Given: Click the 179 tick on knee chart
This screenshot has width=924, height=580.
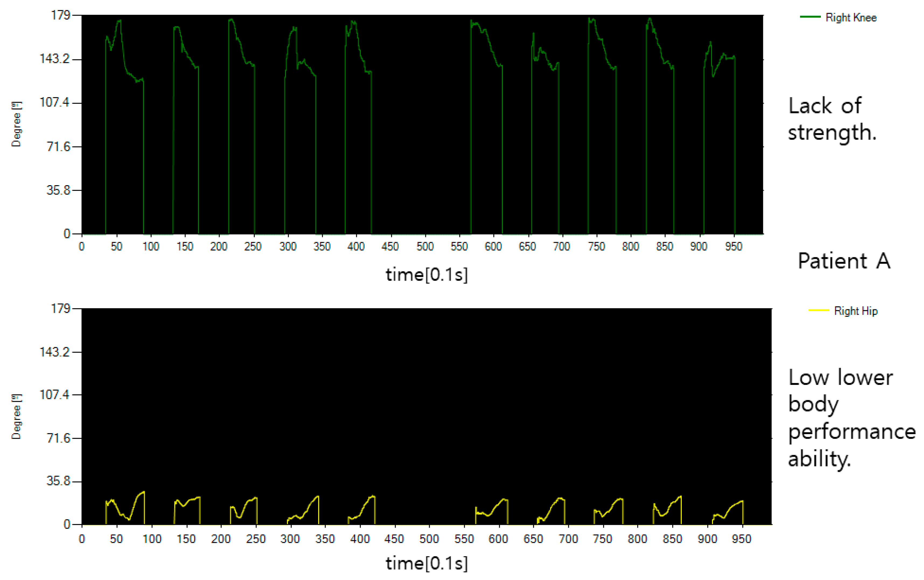Looking at the screenshot, I should click(61, 15).
